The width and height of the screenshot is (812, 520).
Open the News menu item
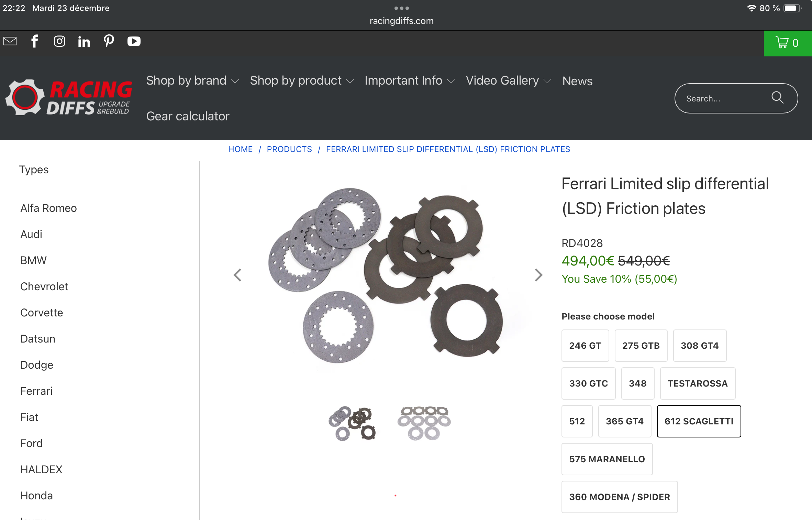pos(577,81)
